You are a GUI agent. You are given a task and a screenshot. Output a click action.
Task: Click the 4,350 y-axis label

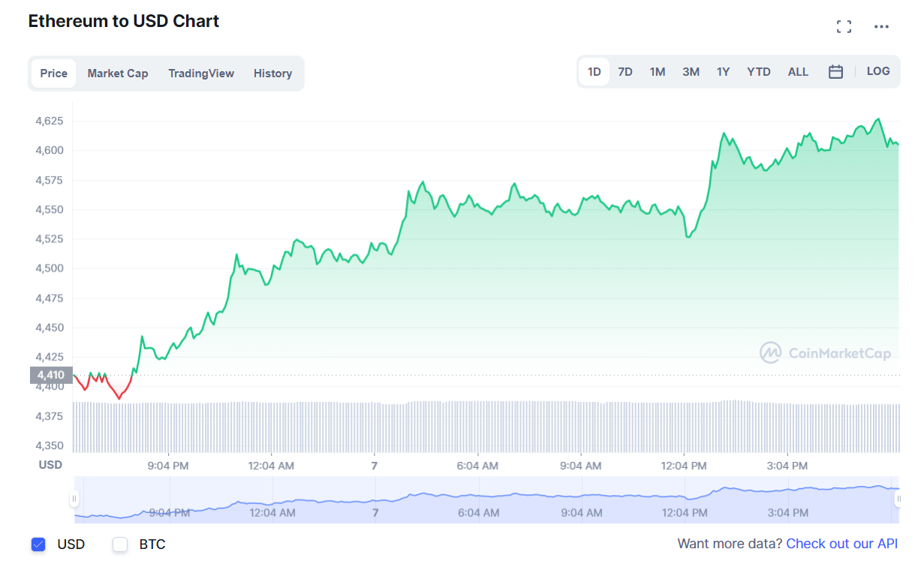click(50, 445)
